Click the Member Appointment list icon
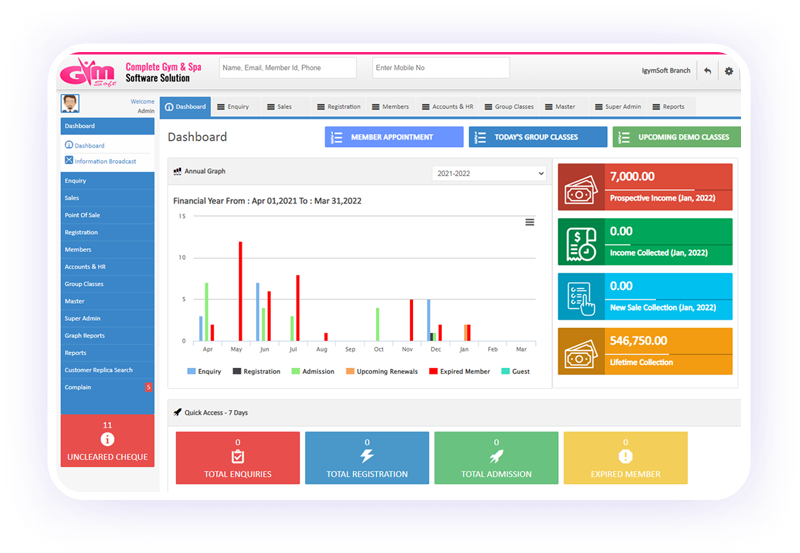 (x=337, y=137)
